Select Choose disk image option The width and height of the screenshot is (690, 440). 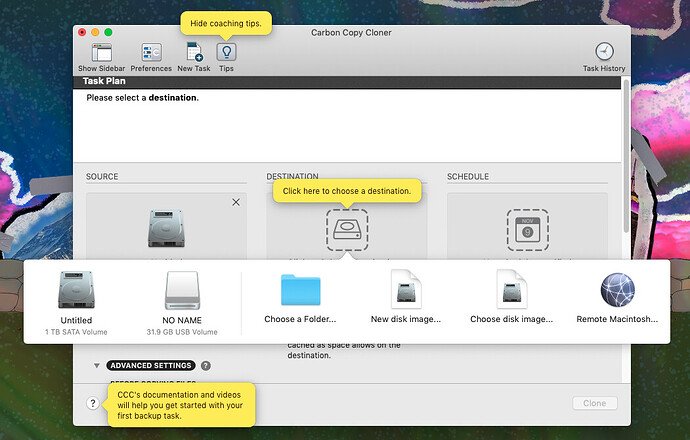tap(511, 298)
